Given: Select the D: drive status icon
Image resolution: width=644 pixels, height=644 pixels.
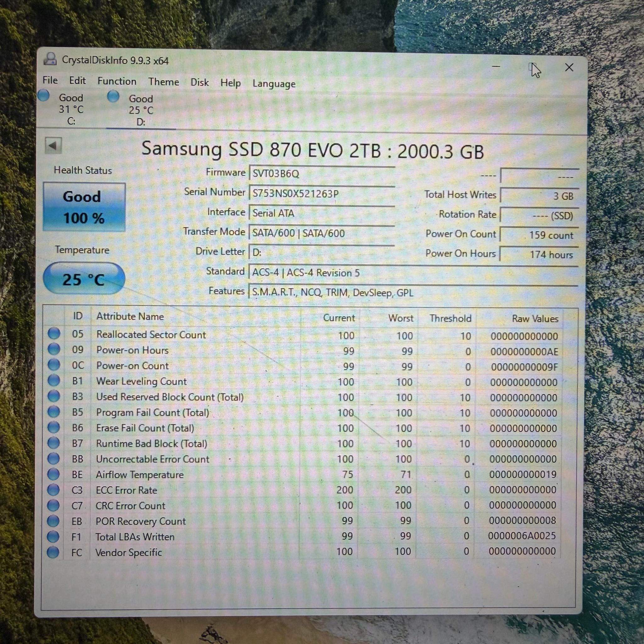Looking at the screenshot, I should 113,96.
